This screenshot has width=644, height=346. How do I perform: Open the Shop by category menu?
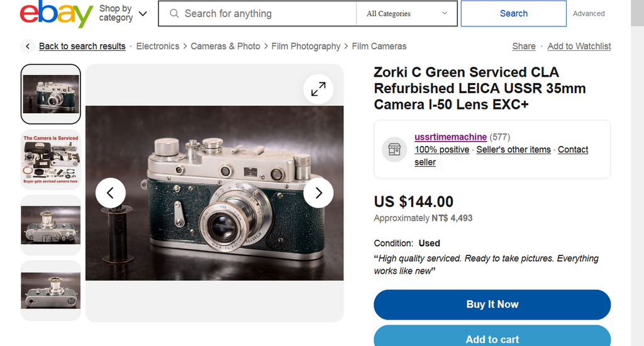coord(123,14)
